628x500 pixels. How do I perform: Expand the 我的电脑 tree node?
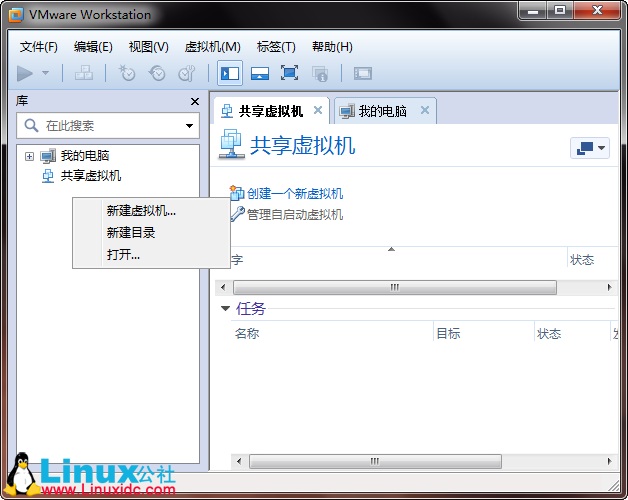click(x=29, y=156)
